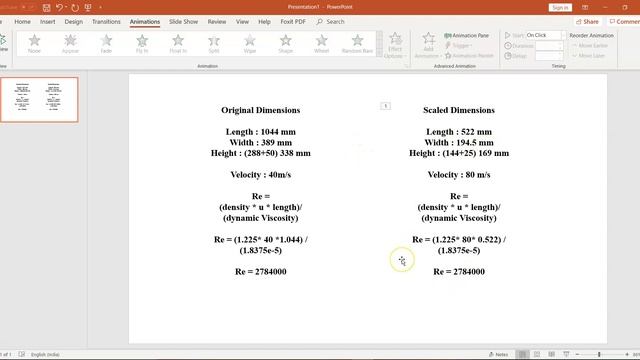Open the Effect Options dropdown
Screen dimensions: 640x360
point(395,45)
